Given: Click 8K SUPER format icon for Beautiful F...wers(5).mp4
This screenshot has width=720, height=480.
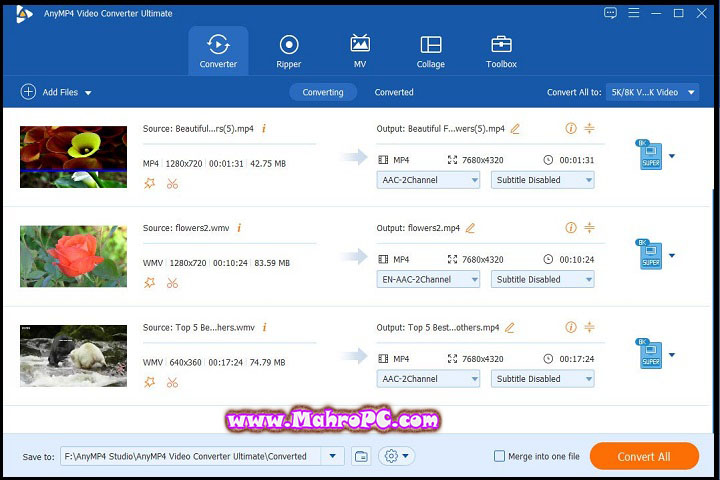Looking at the screenshot, I should coord(650,155).
